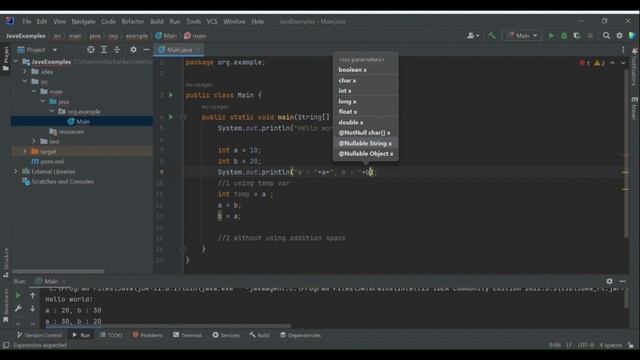Select the Main class in project tree
Screen dimensions: 640x360
coord(82,121)
